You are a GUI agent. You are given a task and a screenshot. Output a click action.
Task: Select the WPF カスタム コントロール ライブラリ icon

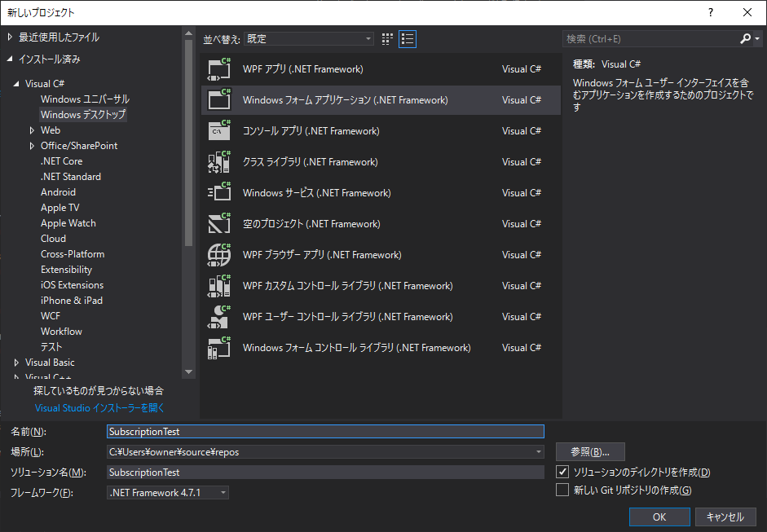point(219,286)
